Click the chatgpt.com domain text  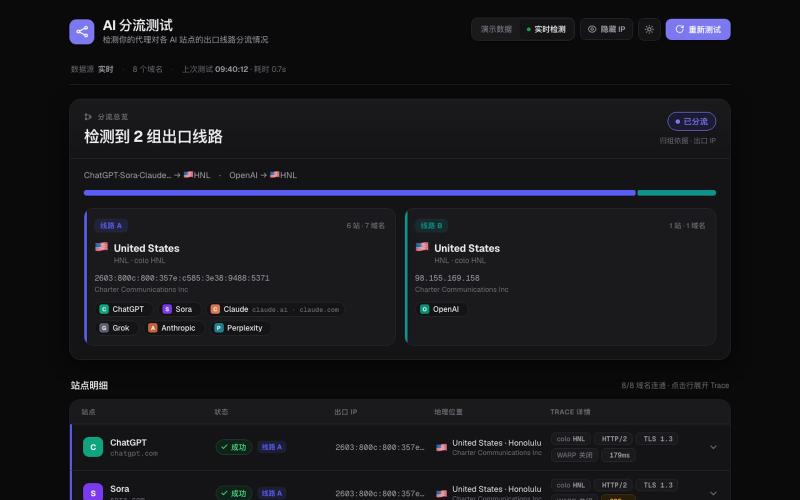134,454
